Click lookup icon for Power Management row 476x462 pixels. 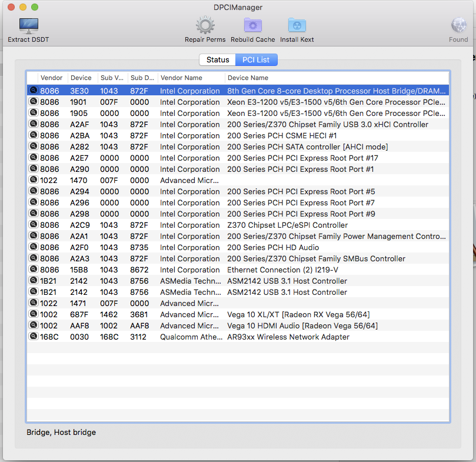pyautogui.click(x=33, y=235)
